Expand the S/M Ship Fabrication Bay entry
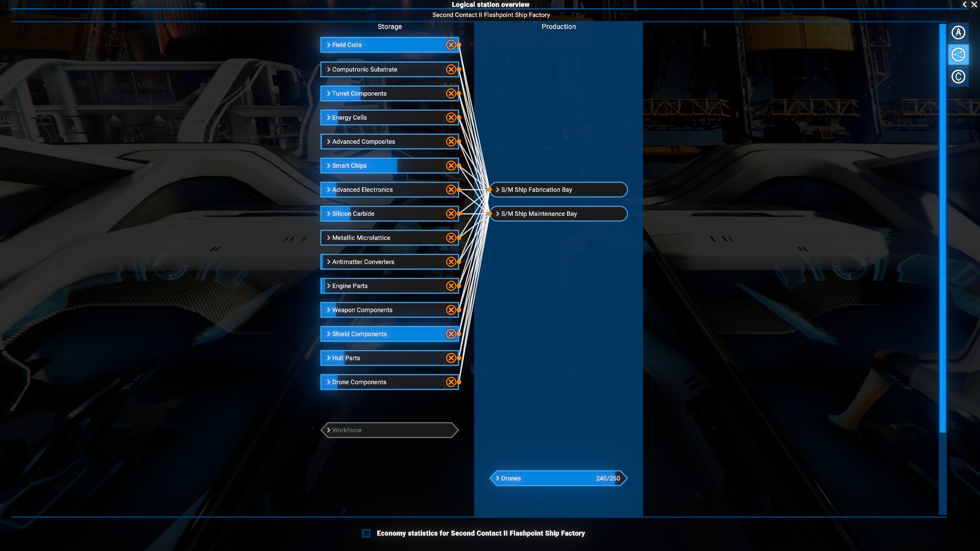This screenshot has width=980, height=551. (557, 190)
